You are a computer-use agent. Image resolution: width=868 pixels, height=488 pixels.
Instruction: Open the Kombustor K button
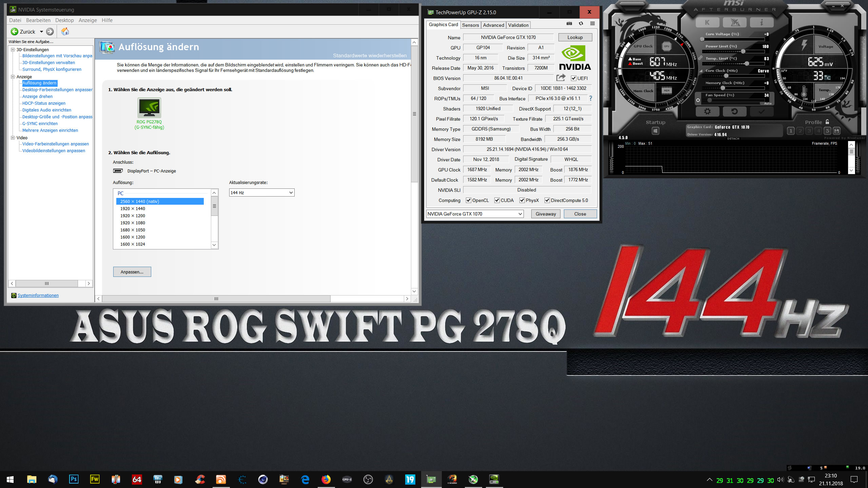(x=707, y=23)
